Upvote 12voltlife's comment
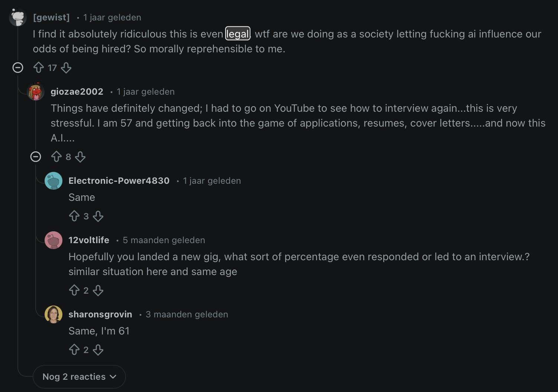This screenshot has height=392, width=558. point(74,290)
